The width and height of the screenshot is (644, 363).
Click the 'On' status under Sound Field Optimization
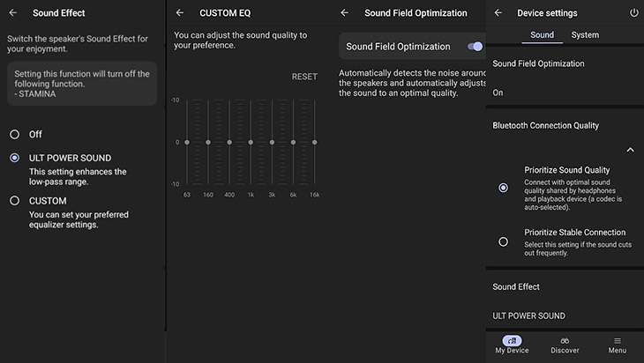tap(498, 93)
